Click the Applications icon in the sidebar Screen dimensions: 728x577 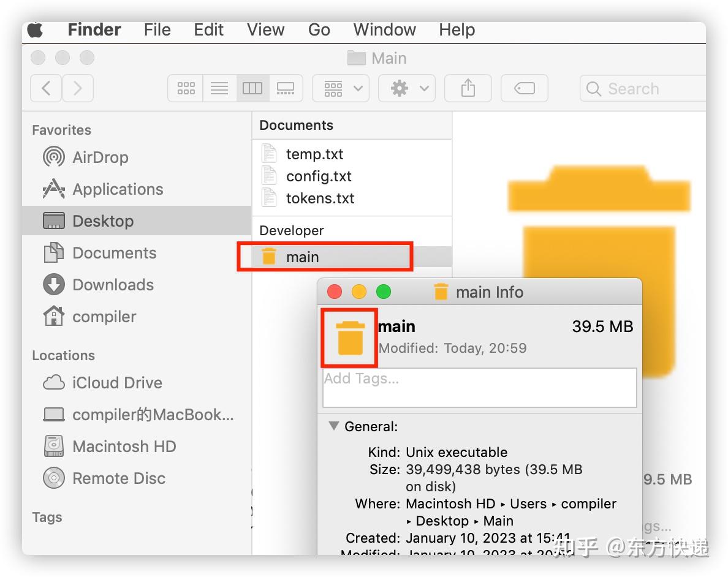[x=54, y=189]
